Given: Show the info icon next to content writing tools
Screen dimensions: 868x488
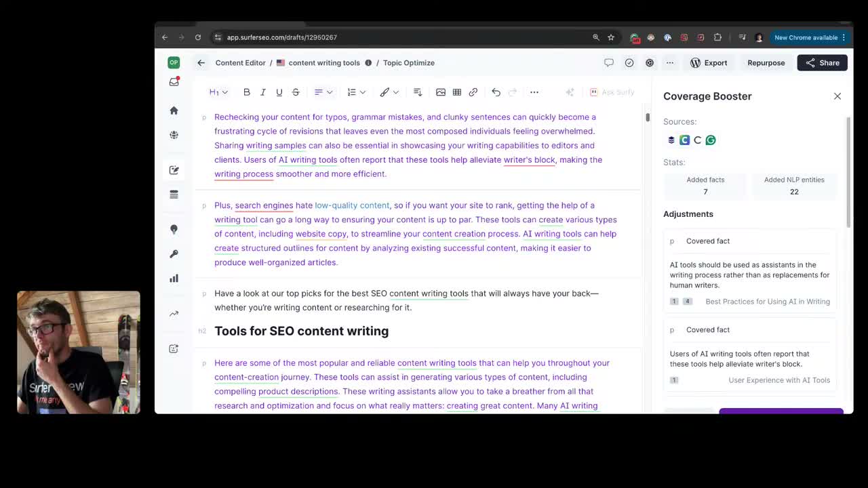Looking at the screenshot, I should pyautogui.click(x=368, y=63).
